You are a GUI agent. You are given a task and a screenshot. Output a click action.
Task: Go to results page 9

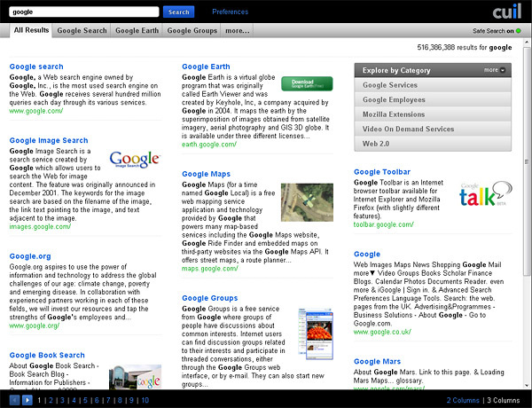click(131, 400)
